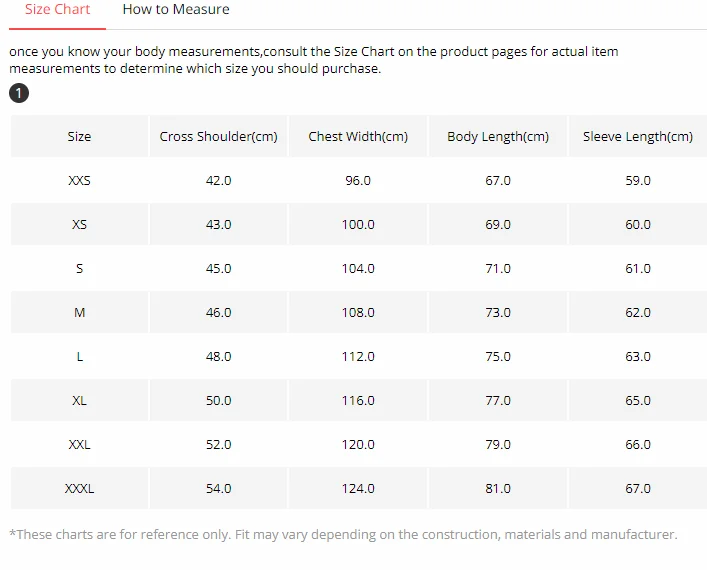Click the Cross Shoulder(cm) column header
The width and height of the screenshot is (707, 570).
pyautogui.click(x=218, y=137)
